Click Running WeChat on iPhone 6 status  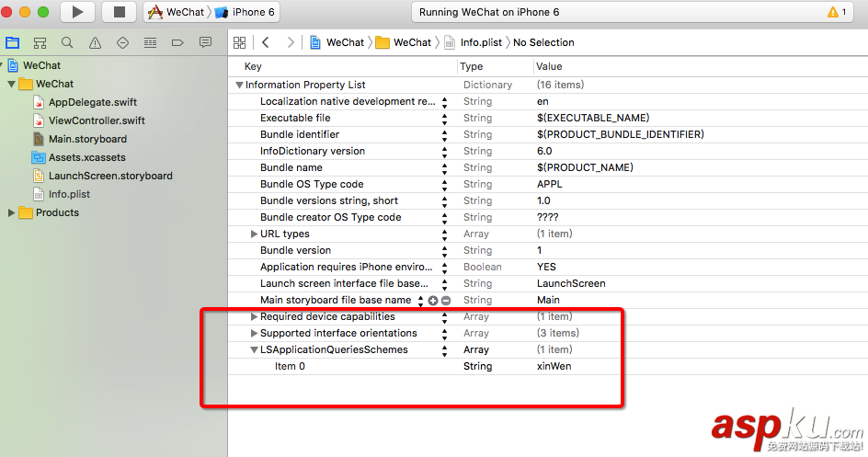tap(489, 12)
